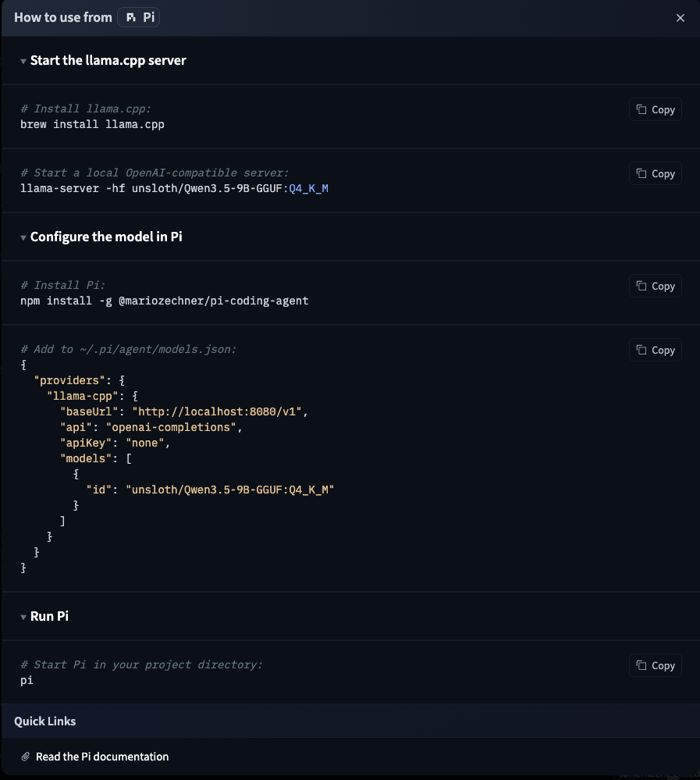Copy the npm install pi-coding-agent command
The height and width of the screenshot is (780, 700).
click(x=656, y=286)
